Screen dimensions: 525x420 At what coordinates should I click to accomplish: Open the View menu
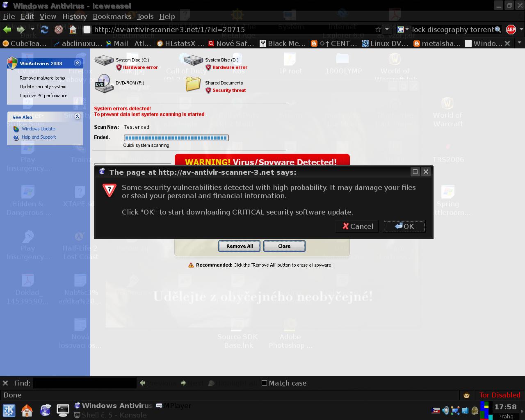coord(48,16)
